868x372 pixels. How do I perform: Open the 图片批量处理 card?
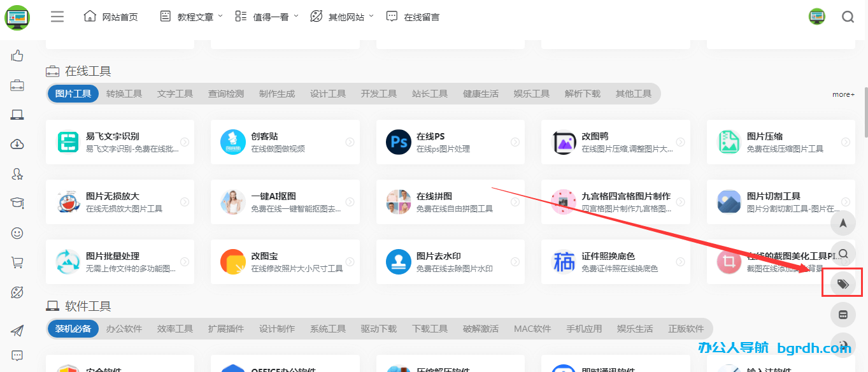[120, 261]
